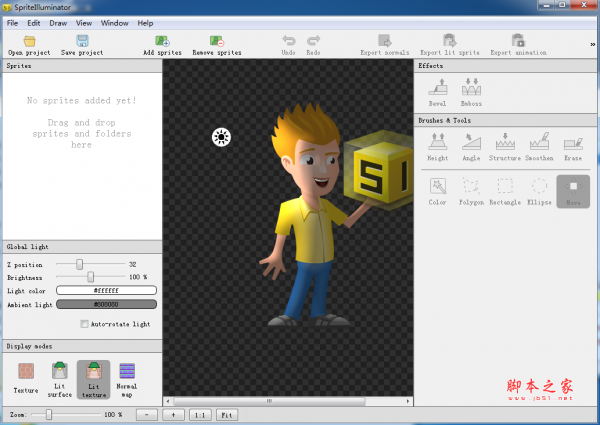Click the Save project icon
Image resolution: width=600 pixels, height=425 pixels.
pos(82,42)
